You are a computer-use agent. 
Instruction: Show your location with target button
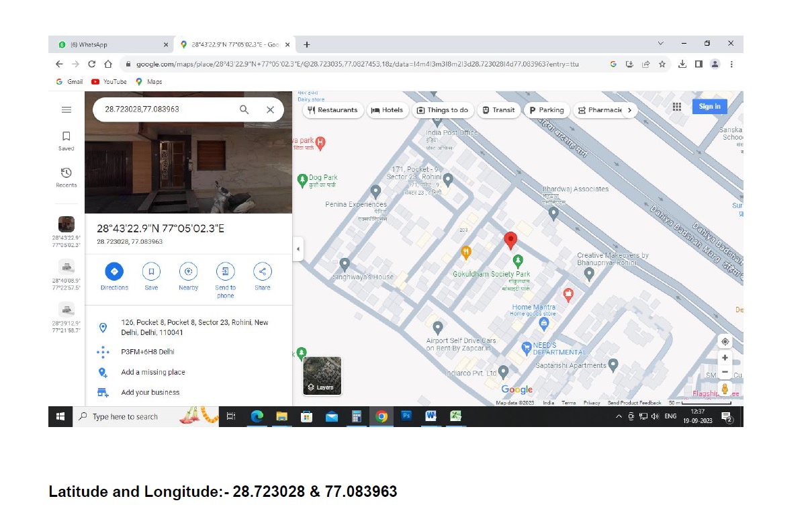pyautogui.click(x=725, y=341)
